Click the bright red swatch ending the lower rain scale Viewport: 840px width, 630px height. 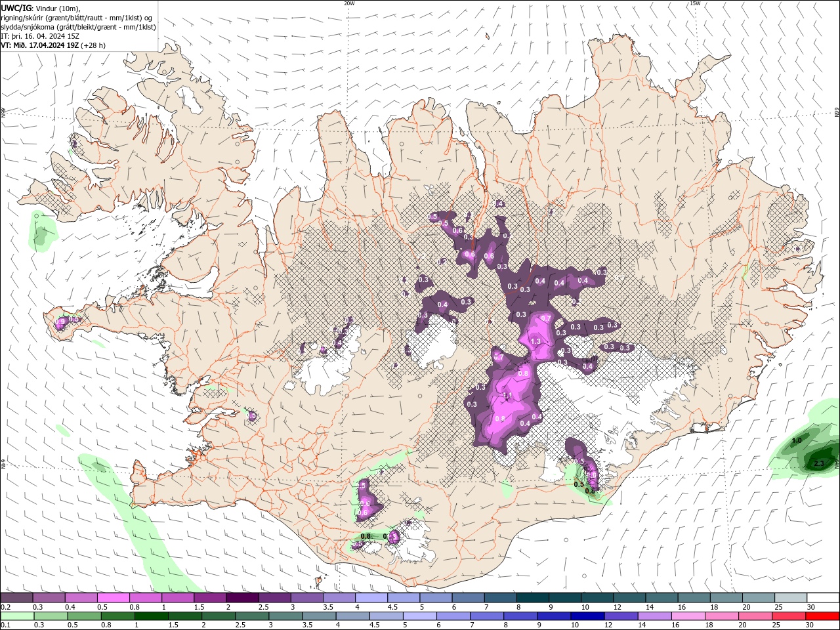pyautogui.click(x=824, y=616)
